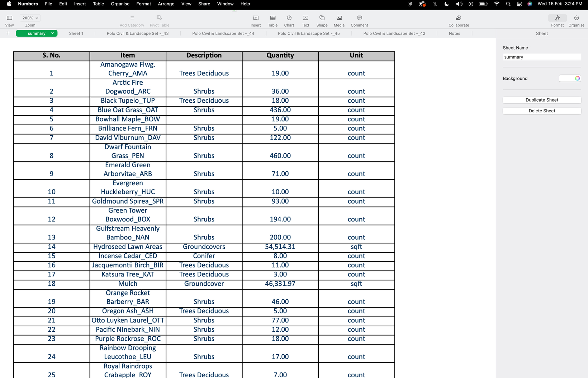Screen dimensions: 588x378
Task: Select the 'Quantity' header cell
Action: tap(280, 56)
